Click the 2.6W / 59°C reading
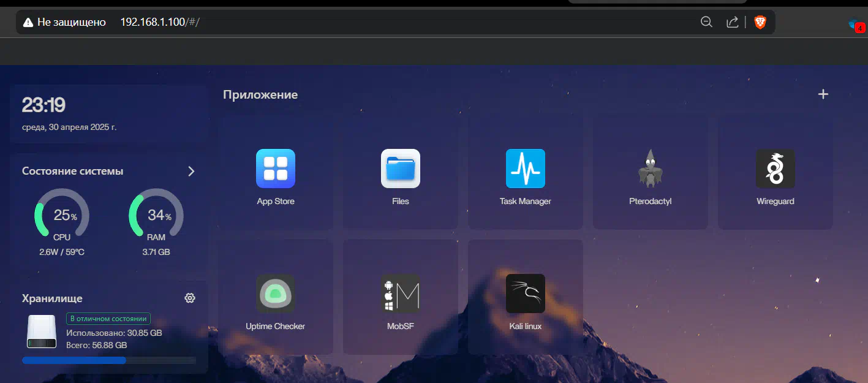 tap(62, 252)
